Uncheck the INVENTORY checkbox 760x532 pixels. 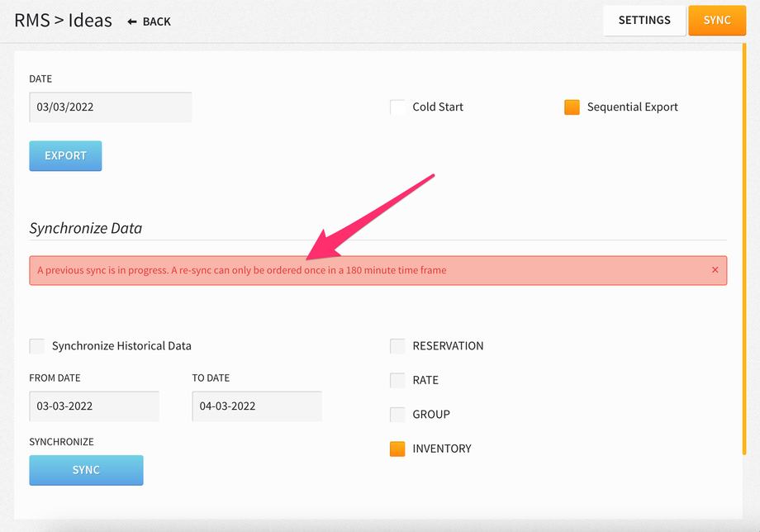[x=397, y=449]
